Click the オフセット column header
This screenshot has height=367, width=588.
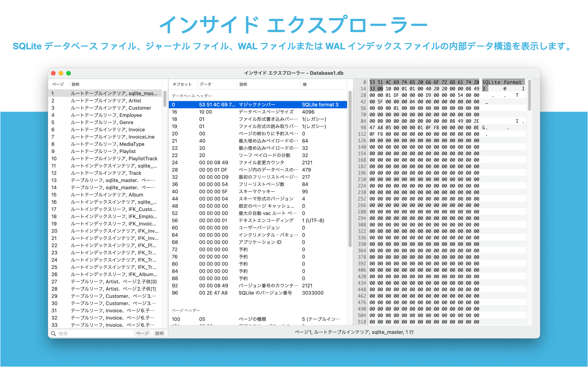click(182, 84)
